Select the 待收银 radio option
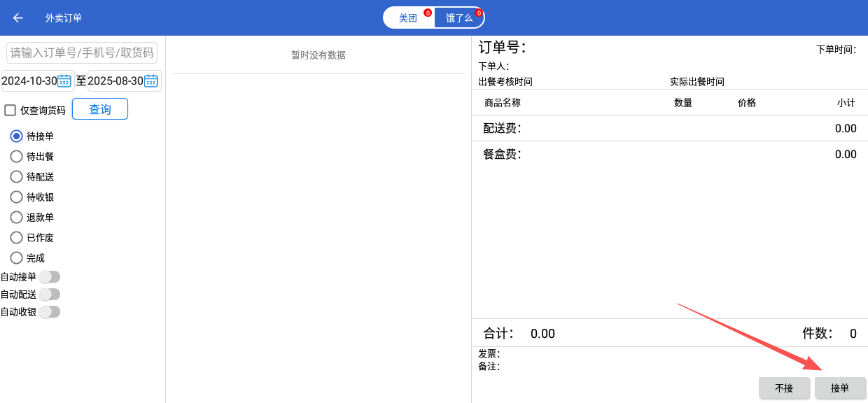Viewport: 868px width, 403px height. click(x=17, y=197)
